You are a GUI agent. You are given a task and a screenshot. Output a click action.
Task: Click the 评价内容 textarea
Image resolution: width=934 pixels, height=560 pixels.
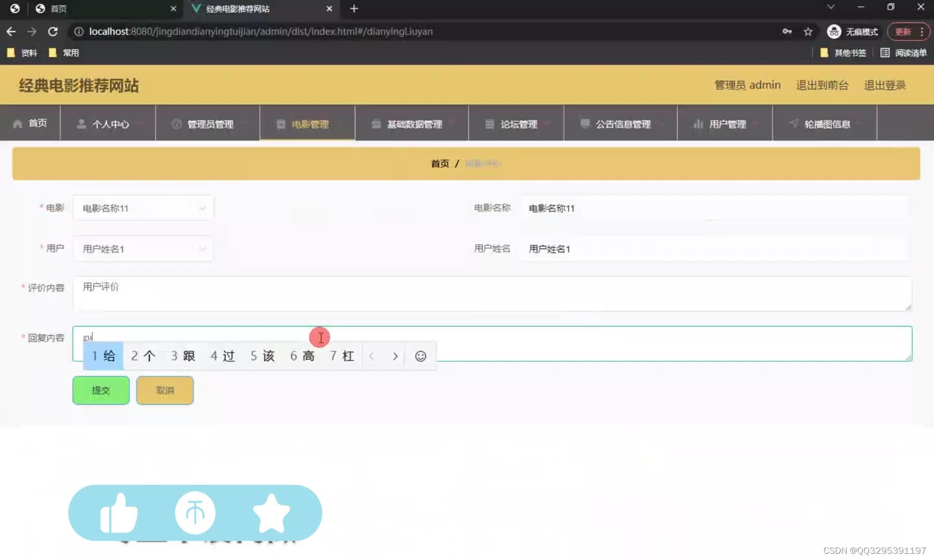(x=492, y=293)
